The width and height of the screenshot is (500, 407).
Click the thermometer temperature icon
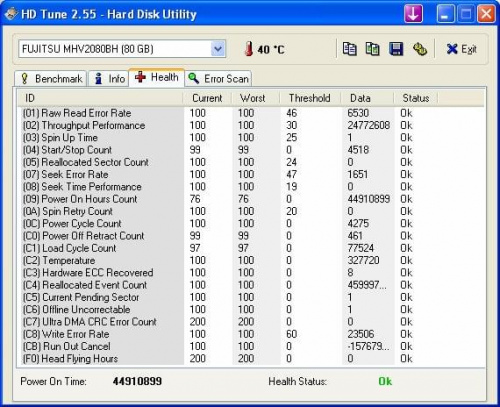[249, 49]
